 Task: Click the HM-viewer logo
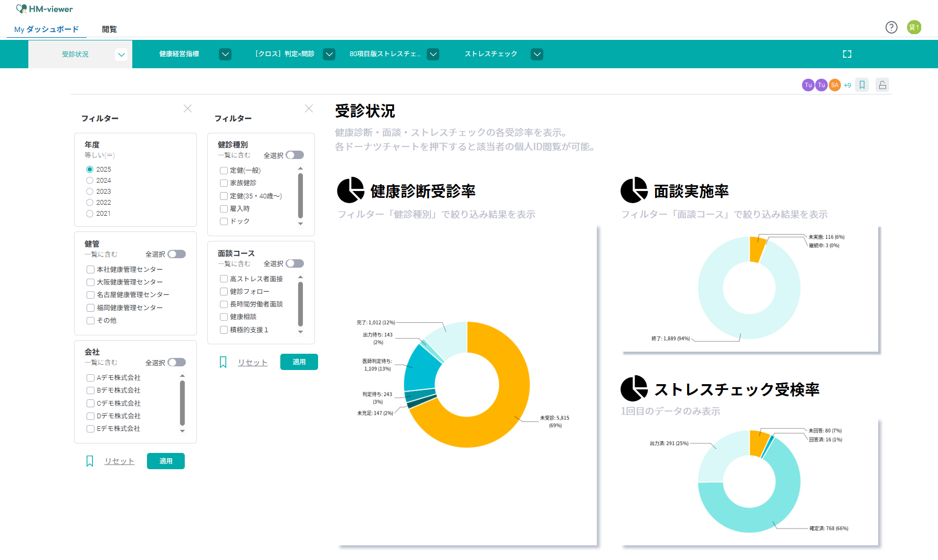[x=45, y=9]
